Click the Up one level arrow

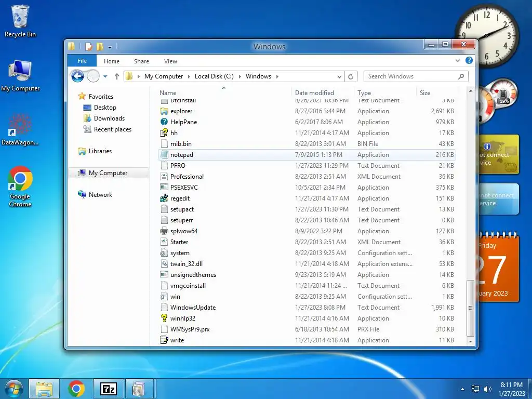[117, 76]
